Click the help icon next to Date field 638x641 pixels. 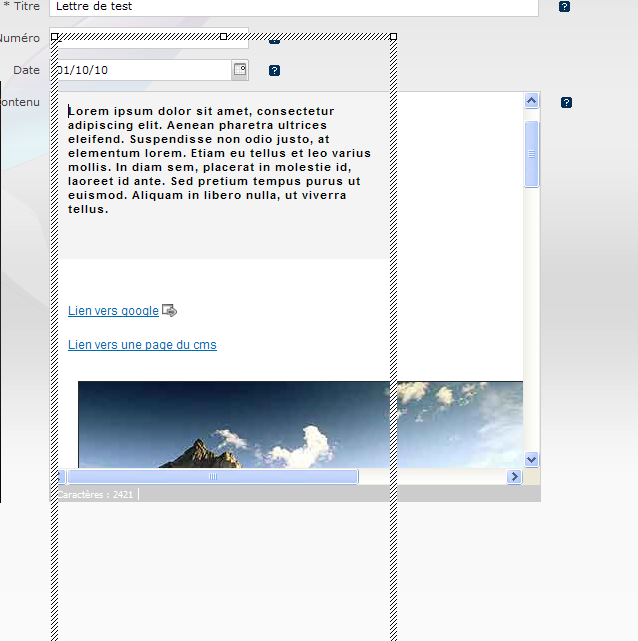click(x=274, y=70)
